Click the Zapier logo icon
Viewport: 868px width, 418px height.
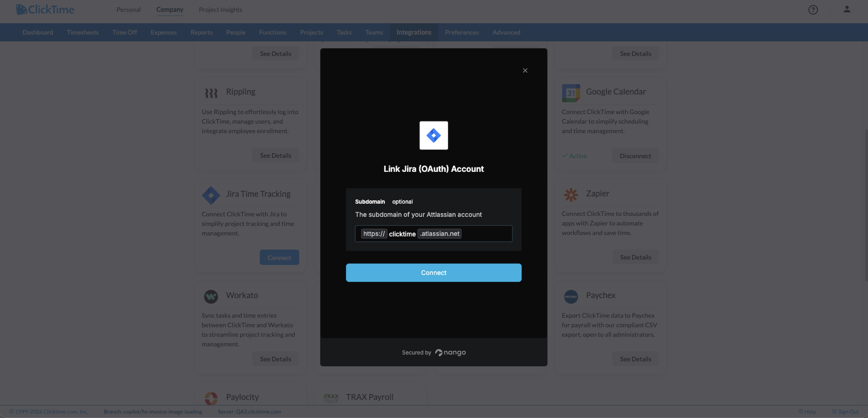[571, 195]
